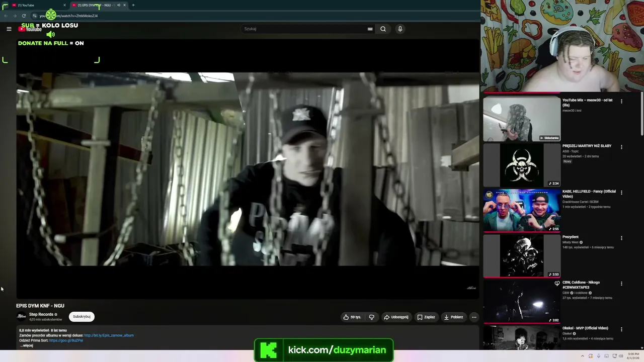This screenshot has height=362, width=644.
Task: Open the on-screen keyboard icon in search box
Action: [x=370, y=29]
